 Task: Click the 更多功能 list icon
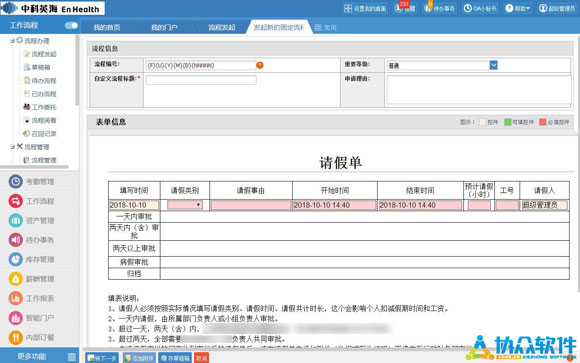(72, 357)
